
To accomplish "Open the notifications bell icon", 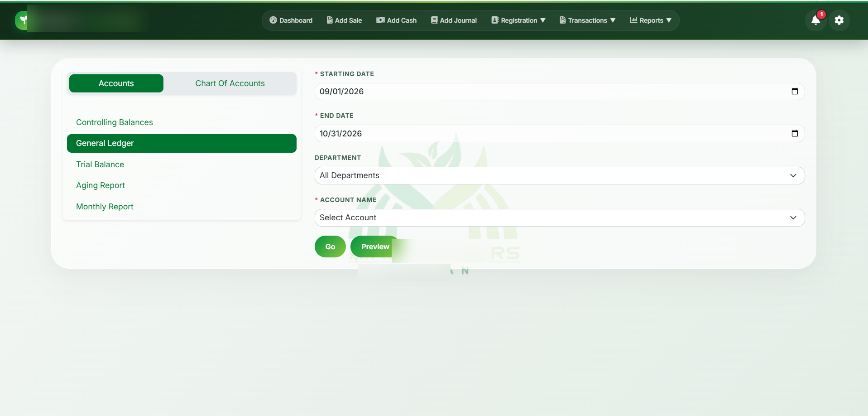I will 815,20.
